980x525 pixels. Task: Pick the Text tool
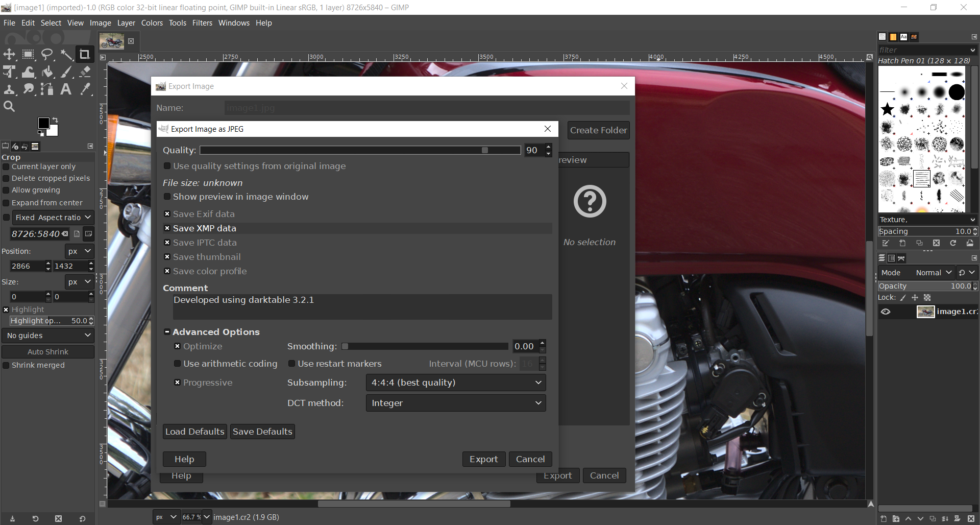pos(66,89)
